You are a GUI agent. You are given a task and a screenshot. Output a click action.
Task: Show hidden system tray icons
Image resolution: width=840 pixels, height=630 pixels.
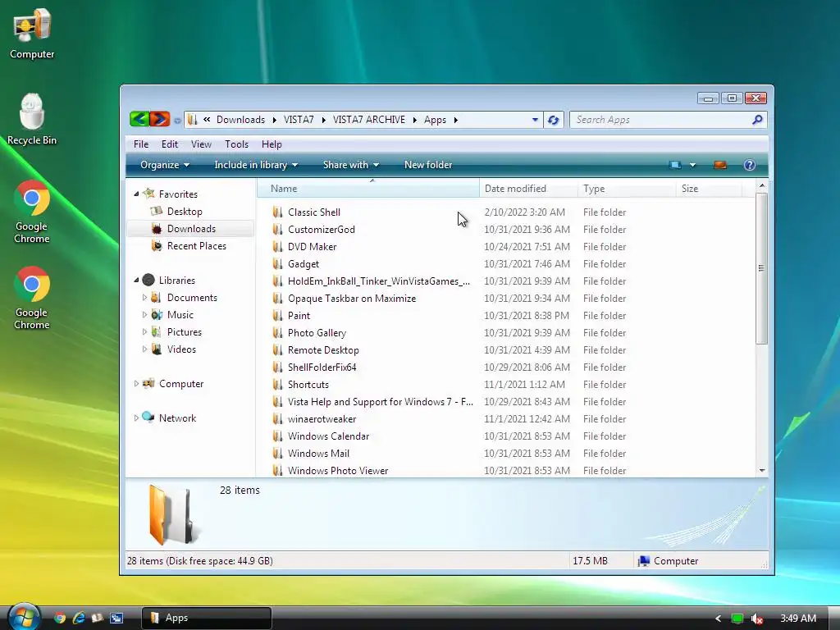pyautogui.click(x=718, y=619)
